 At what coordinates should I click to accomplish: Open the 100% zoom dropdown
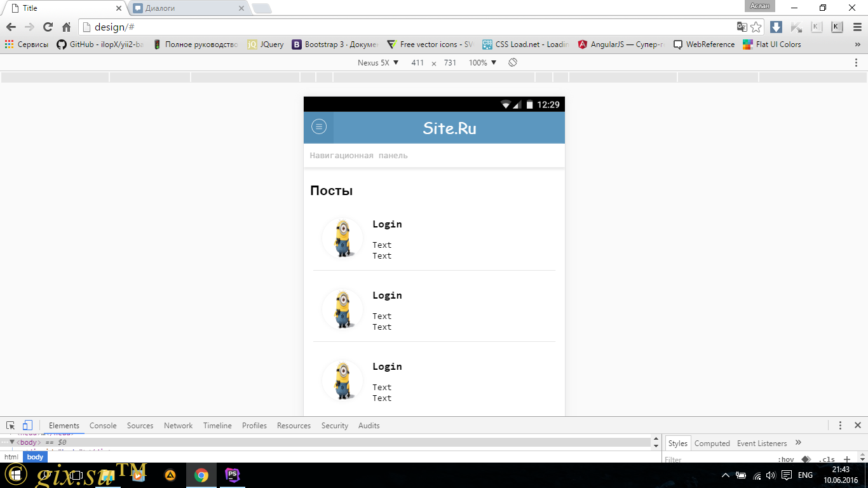pos(482,63)
